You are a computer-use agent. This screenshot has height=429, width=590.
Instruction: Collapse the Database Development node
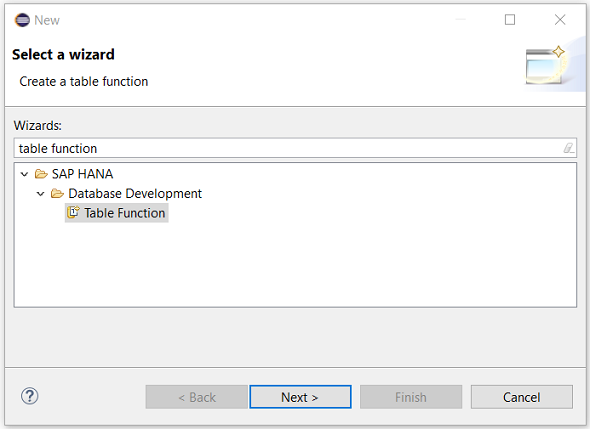(x=41, y=194)
